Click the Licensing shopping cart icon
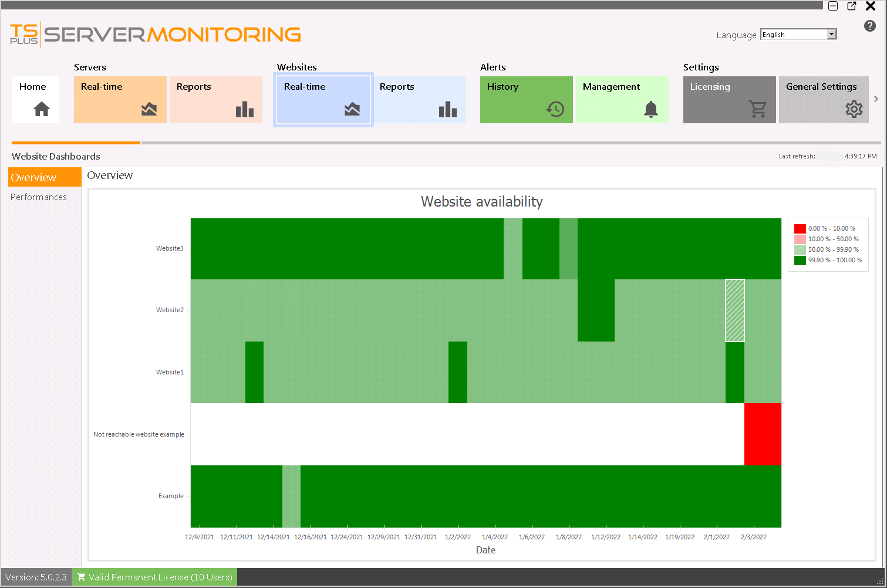This screenshot has height=588, width=887. click(x=758, y=109)
